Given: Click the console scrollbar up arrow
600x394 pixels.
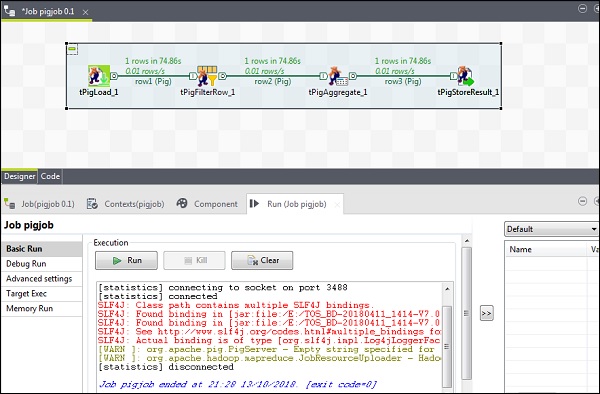Looking at the screenshot, I should click(x=447, y=289).
